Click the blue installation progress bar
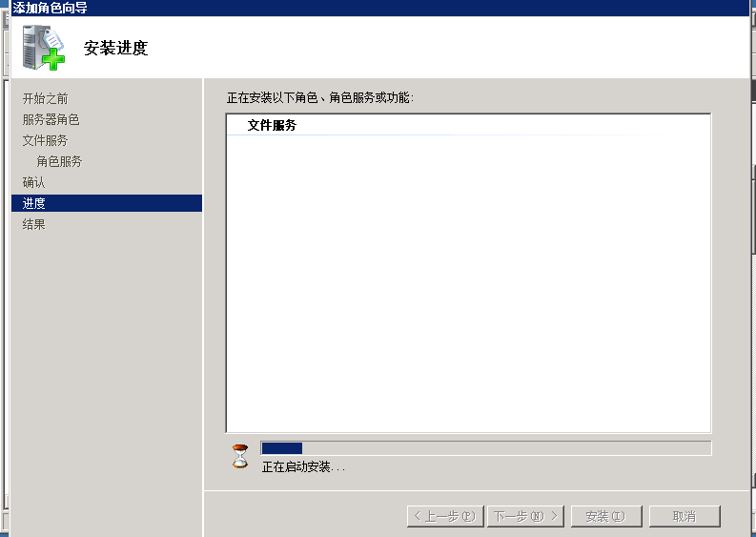Viewport: 756px width, 537px height. click(486, 448)
